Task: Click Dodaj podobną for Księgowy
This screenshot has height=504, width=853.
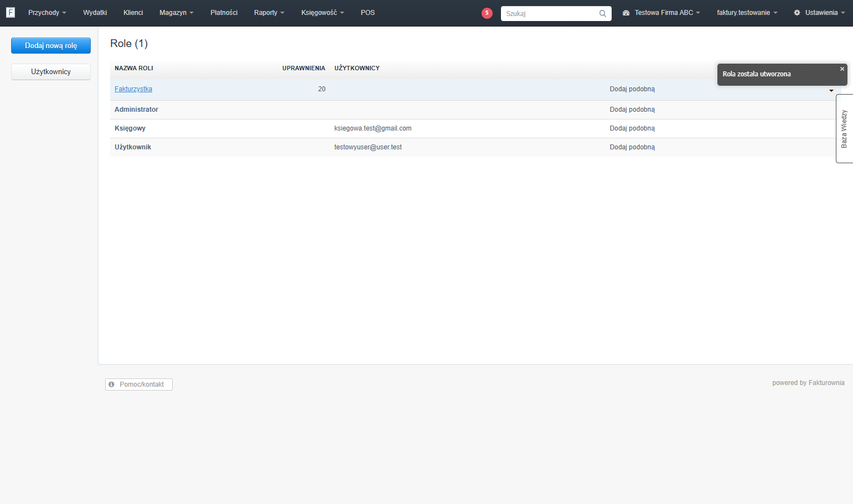Action: tap(632, 128)
